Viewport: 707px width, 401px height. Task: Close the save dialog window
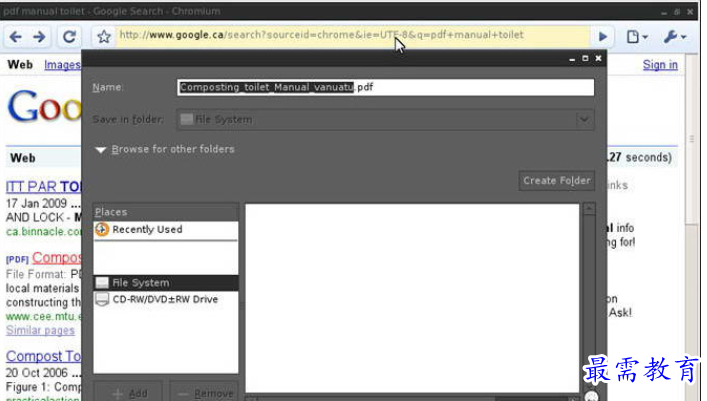tap(598, 58)
